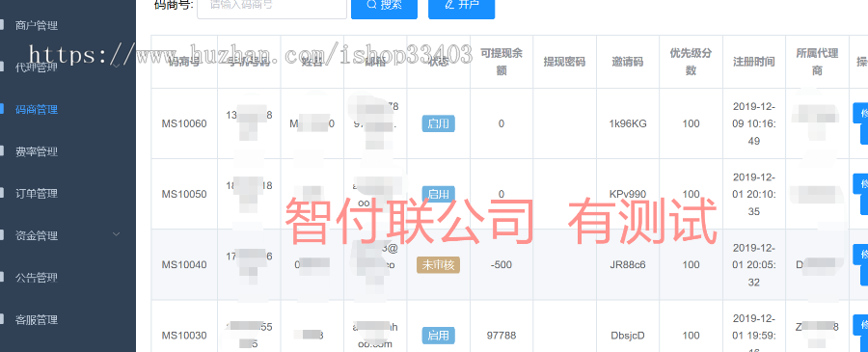
Task: Click invitation code 1k96KG
Action: click(628, 123)
